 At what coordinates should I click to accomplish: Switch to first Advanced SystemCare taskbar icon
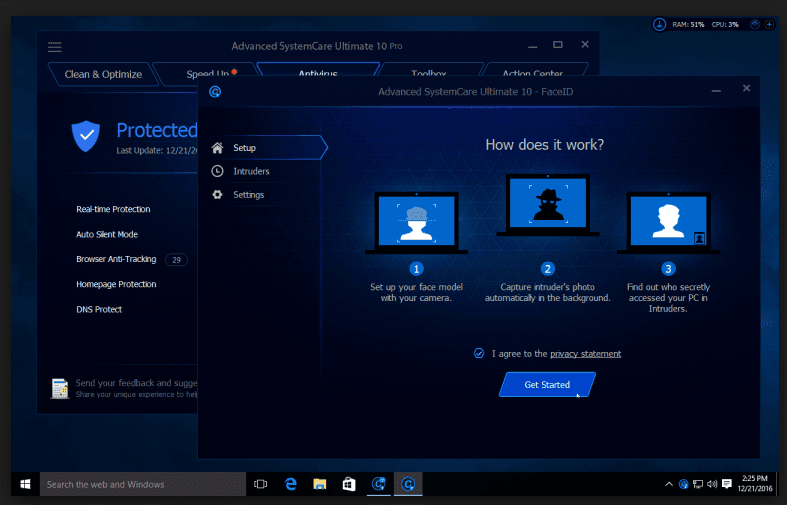pyautogui.click(x=378, y=484)
